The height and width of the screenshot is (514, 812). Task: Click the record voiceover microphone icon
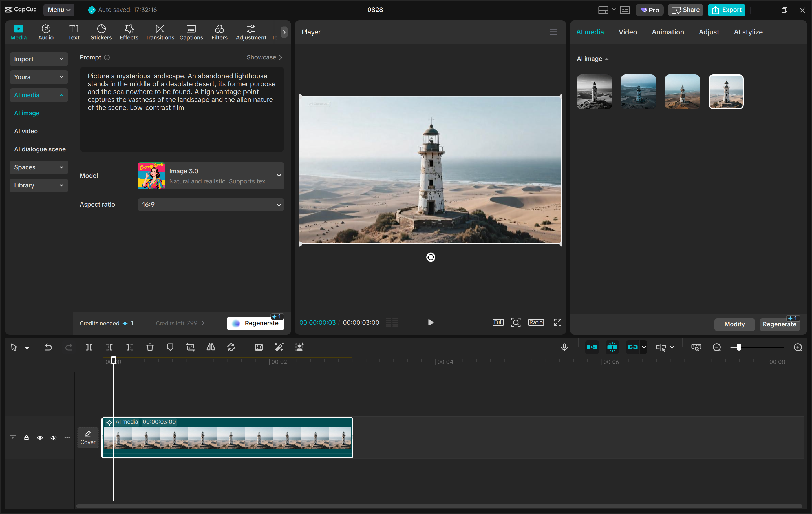[564, 347]
